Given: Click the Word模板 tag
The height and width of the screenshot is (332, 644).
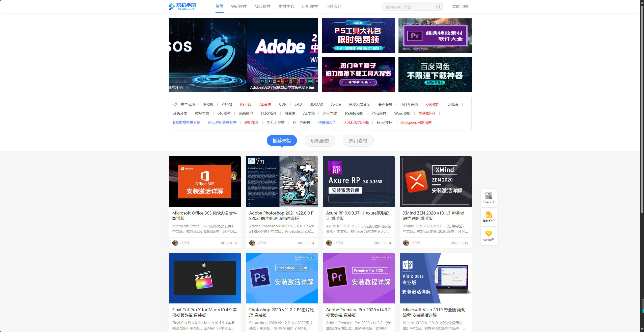Looking at the screenshot, I should pos(402,113).
